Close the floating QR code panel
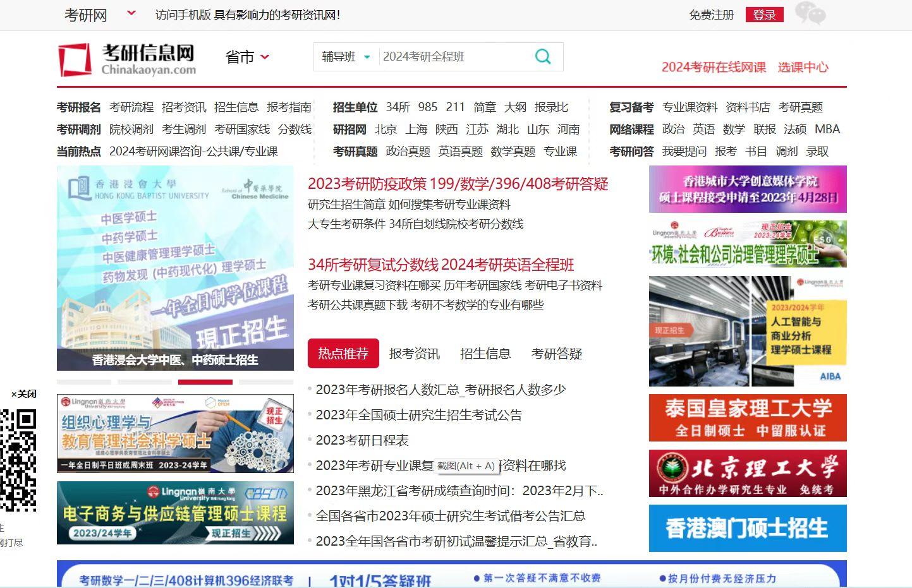912x588 pixels. (23, 394)
